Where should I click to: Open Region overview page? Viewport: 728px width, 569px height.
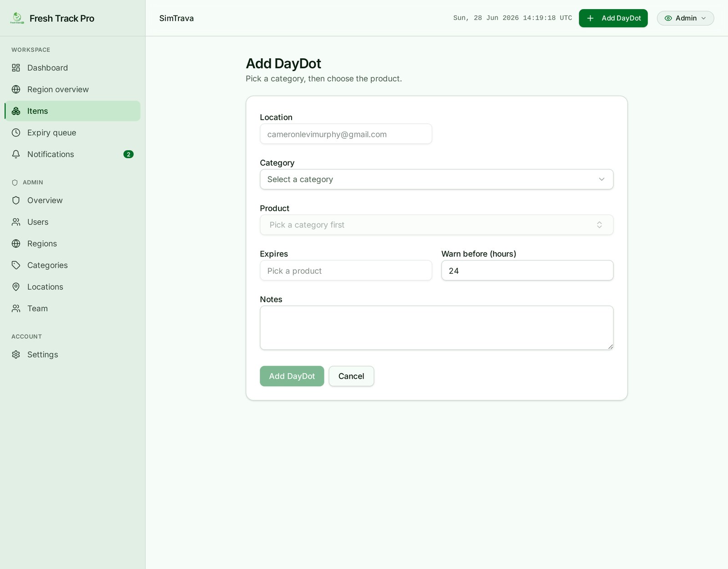72,89
